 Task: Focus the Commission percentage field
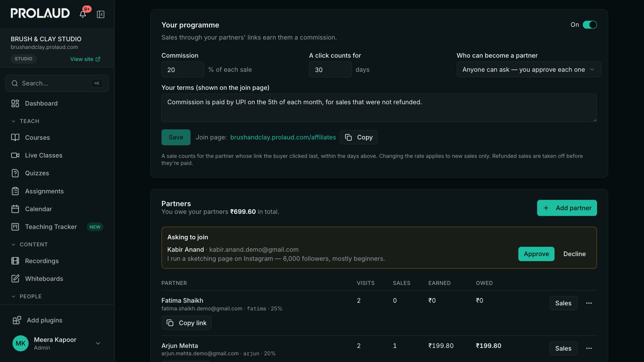(x=183, y=69)
